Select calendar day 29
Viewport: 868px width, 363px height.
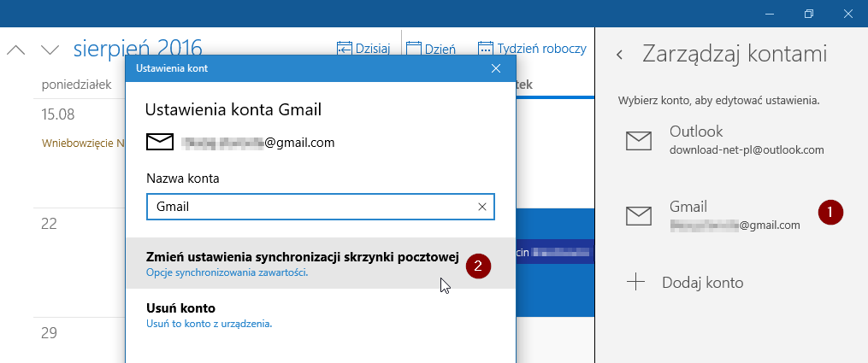(x=50, y=333)
